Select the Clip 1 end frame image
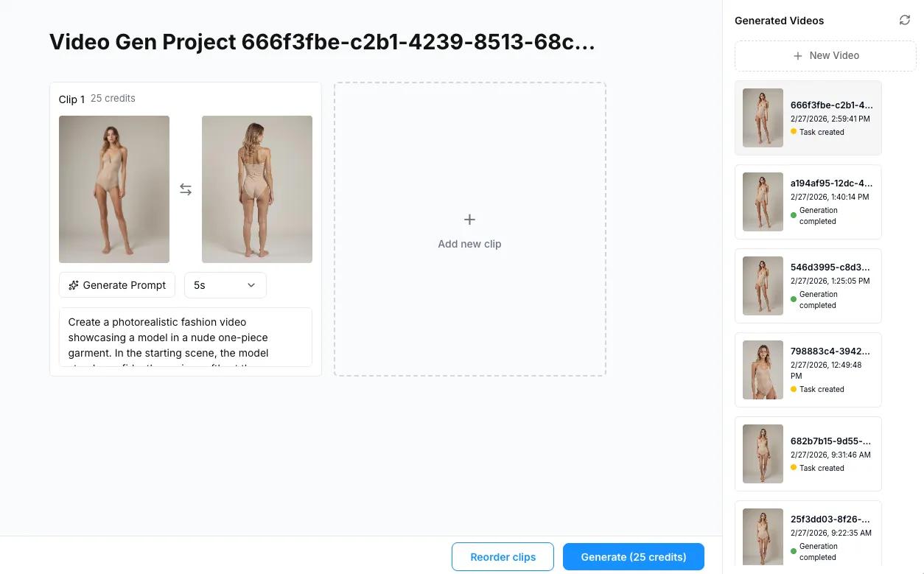924x574 pixels. pyautogui.click(x=257, y=189)
